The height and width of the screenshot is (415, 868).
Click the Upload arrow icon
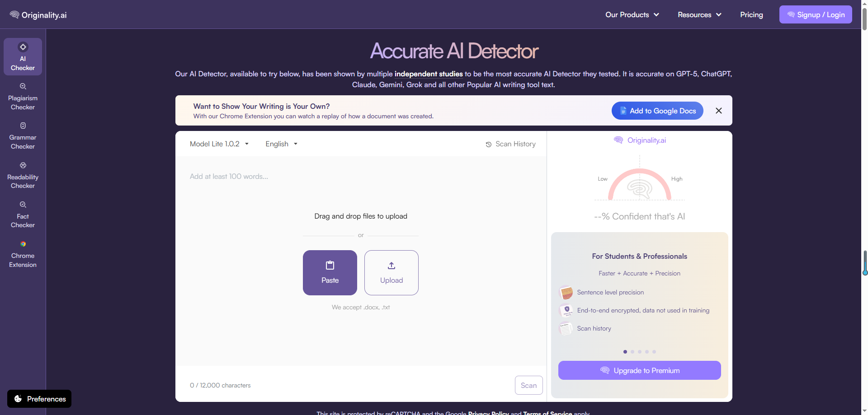pos(392,266)
